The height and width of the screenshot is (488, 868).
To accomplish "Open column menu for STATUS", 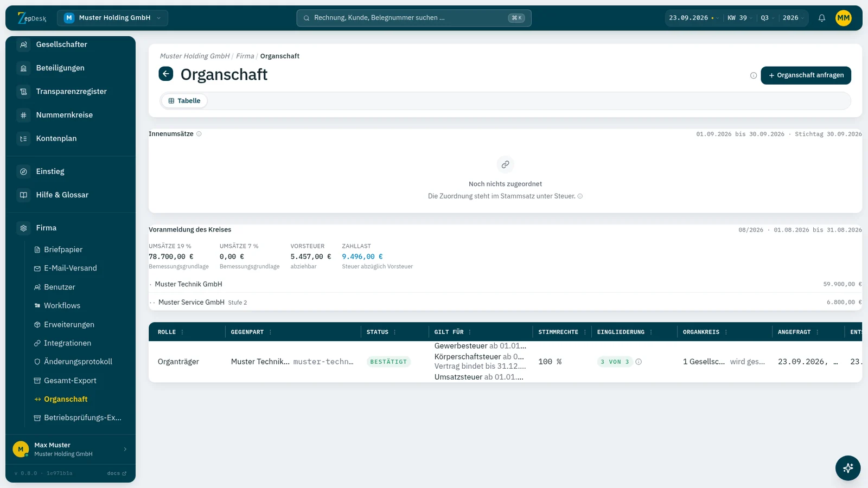I will click(x=395, y=332).
